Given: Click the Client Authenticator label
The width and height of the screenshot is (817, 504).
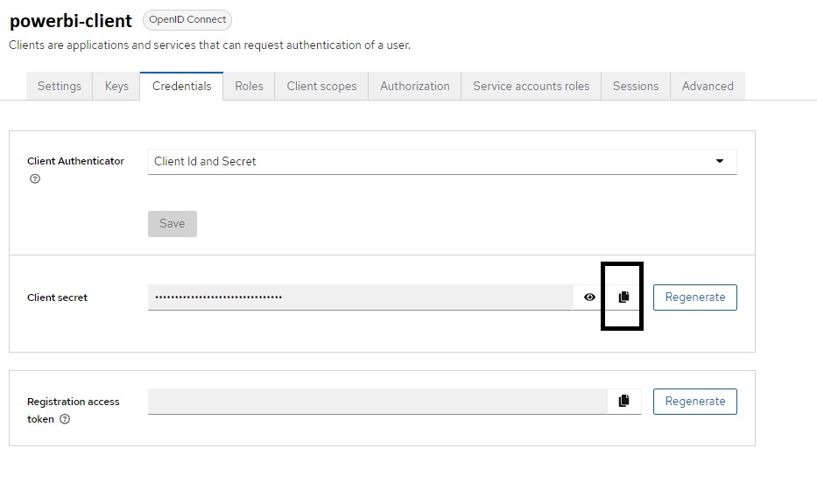Looking at the screenshot, I should pyautogui.click(x=75, y=161).
